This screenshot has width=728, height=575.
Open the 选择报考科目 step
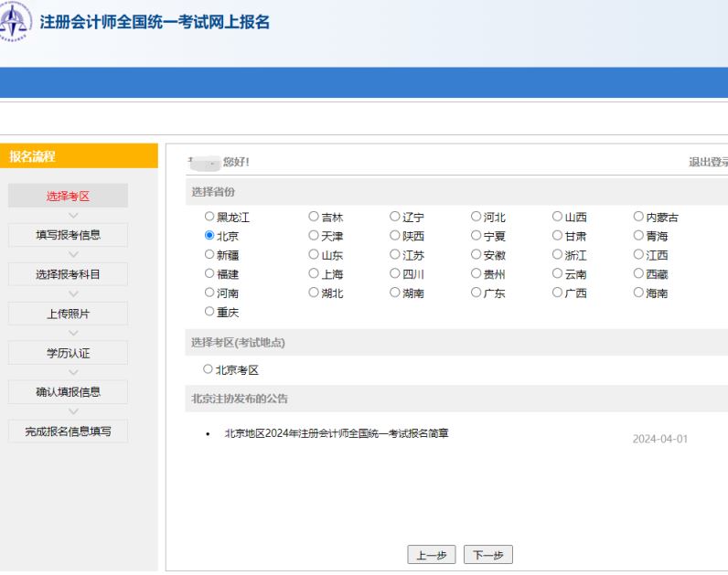point(68,274)
